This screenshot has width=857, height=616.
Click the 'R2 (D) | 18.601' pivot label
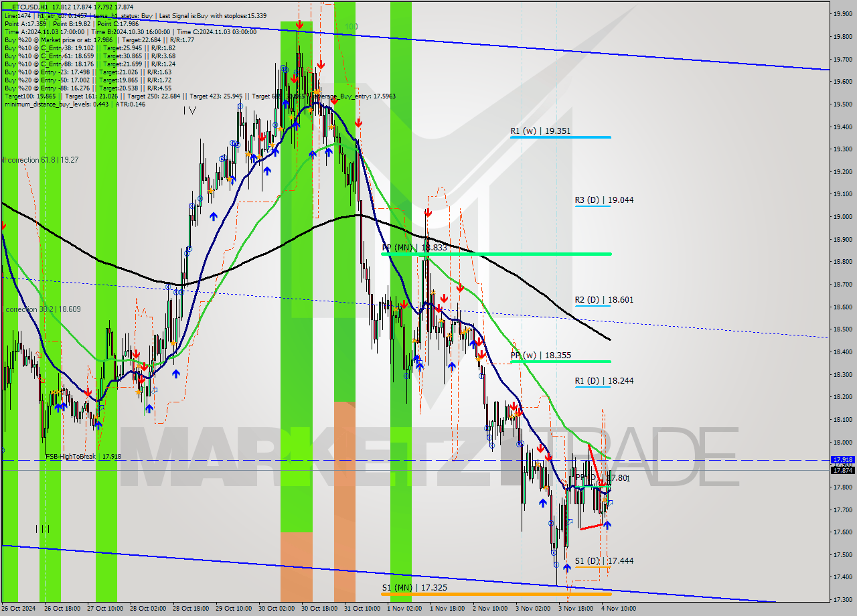[604, 300]
